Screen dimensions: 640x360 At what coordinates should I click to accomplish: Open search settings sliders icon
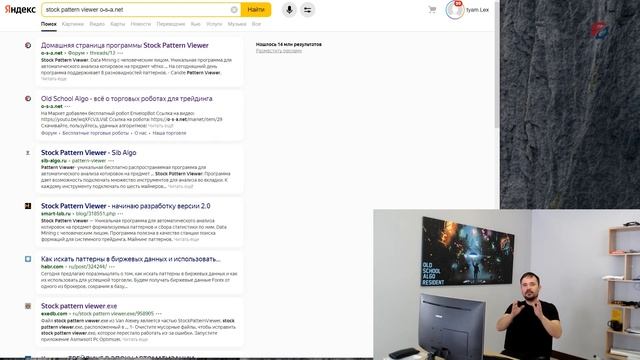(307, 10)
